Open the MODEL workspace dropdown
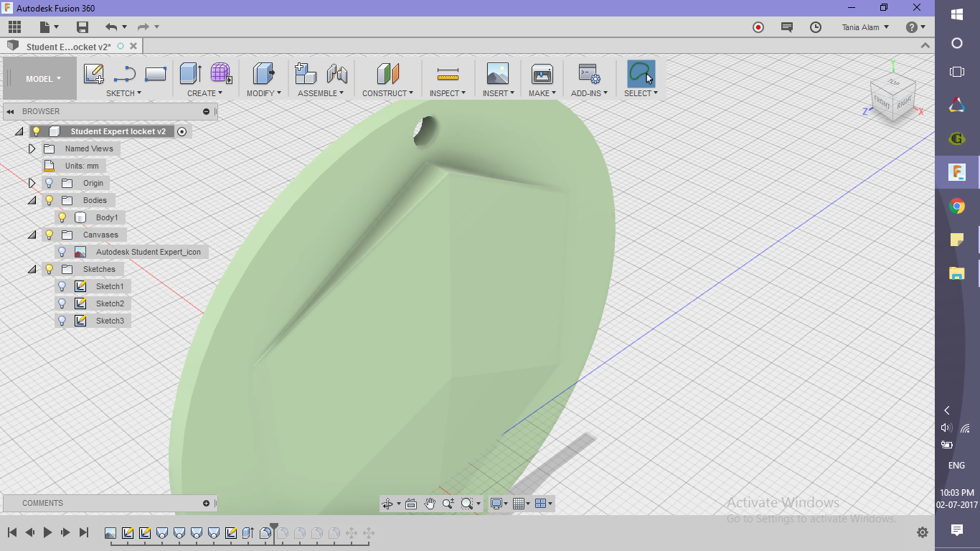This screenshot has height=551, width=980. [x=43, y=79]
